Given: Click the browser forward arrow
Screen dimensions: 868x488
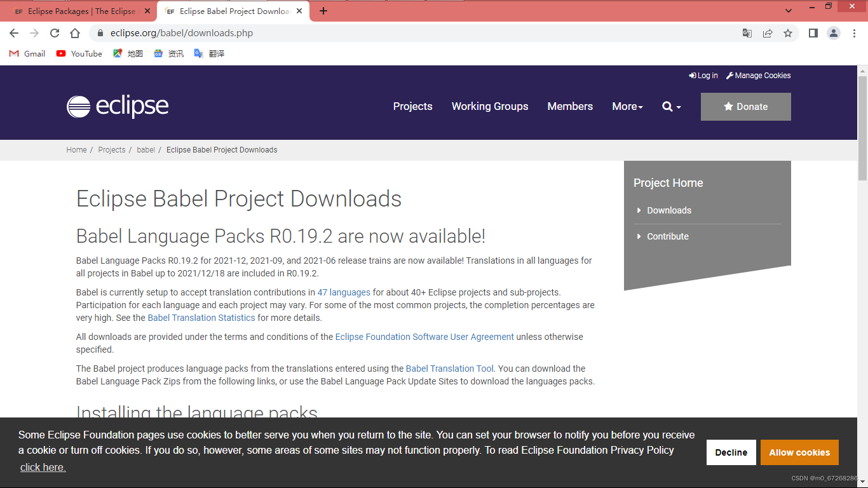Looking at the screenshot, I should (x=34, y=33).
